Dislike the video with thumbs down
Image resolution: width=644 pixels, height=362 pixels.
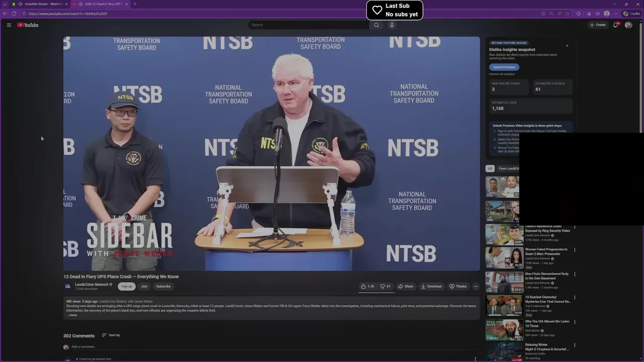tap(385, 287)
